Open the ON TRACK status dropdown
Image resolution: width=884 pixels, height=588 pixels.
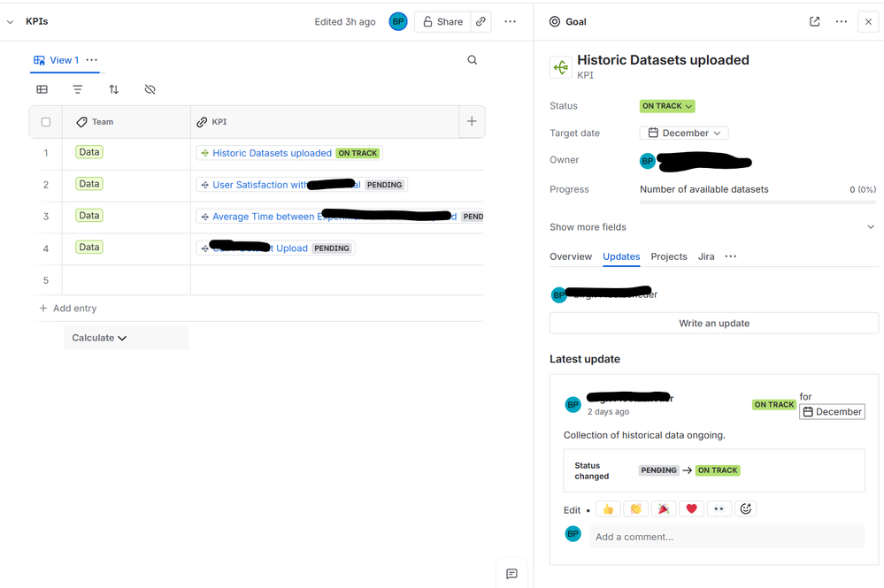point(667,106)
